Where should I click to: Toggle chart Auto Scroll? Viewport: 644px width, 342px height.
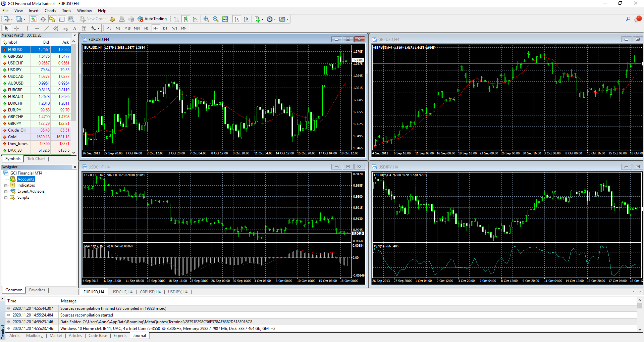pos(237,19)
